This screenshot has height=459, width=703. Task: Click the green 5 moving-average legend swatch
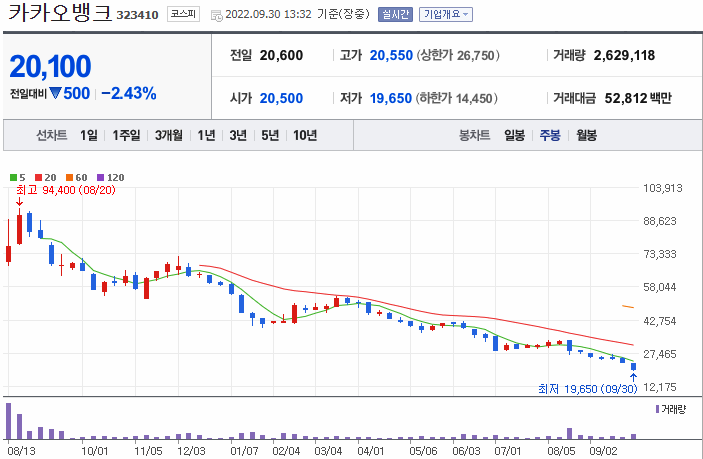pyautogui.click(x=13, y=178)
